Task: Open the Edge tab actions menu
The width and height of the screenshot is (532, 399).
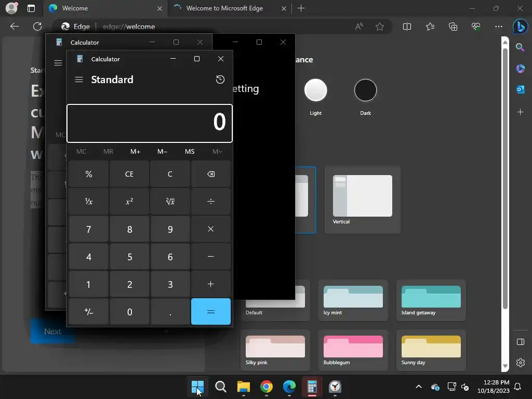Action: 31,8
